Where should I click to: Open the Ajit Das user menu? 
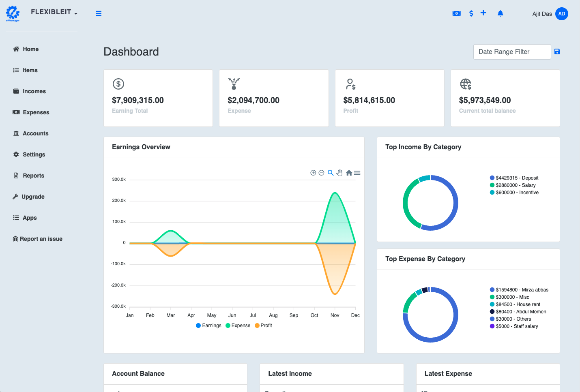click(550, 14)
